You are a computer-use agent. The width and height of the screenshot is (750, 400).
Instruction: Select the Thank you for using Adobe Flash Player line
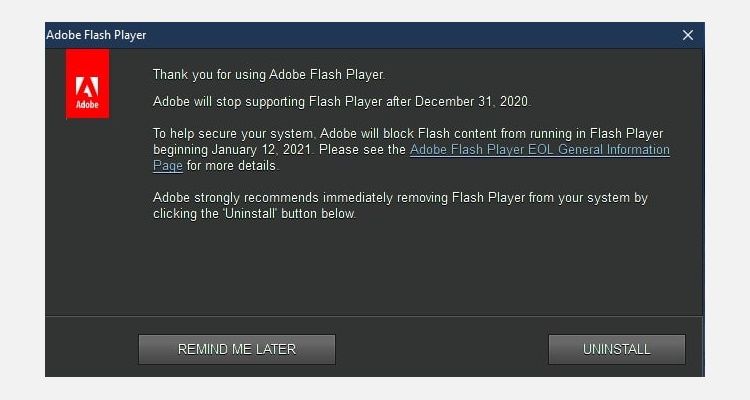pyautogui.click(x=268, y=74)
